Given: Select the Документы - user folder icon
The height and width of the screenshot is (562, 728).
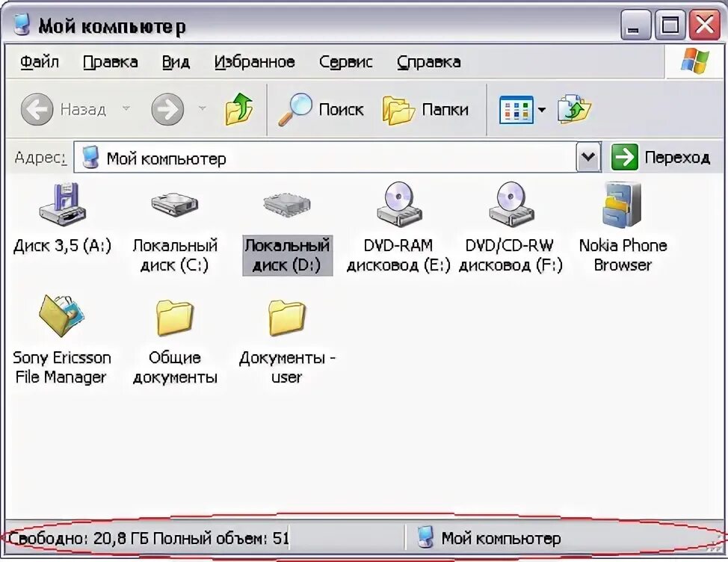Looking at the screenshot, I should pyautogui.click(x=286, y=318).
